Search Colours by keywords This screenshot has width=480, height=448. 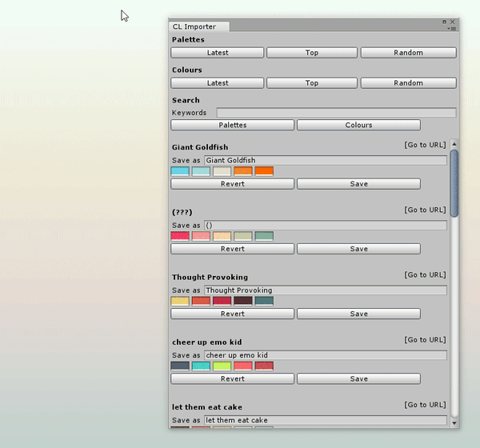358,125
